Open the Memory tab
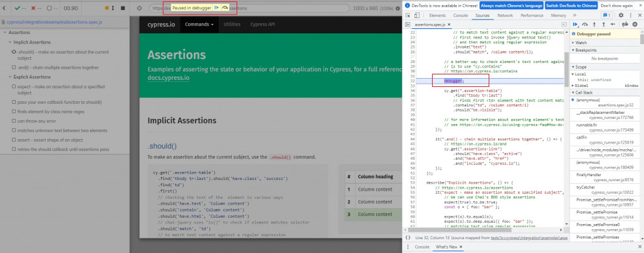 click(x=558, y=16)
